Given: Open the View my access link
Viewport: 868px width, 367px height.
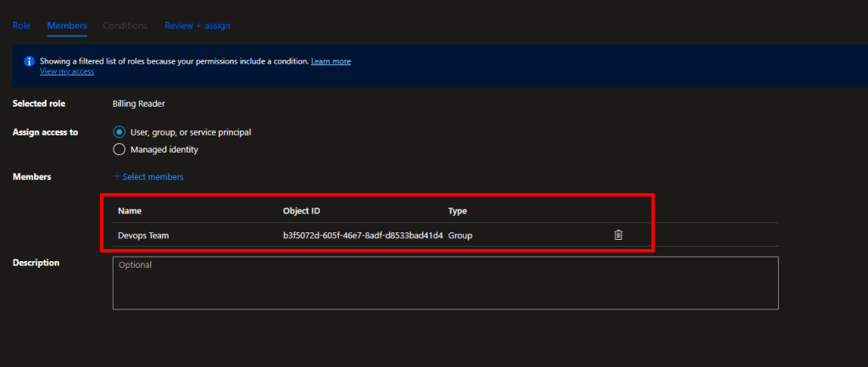Looking at the screenshot, I should coord(67,71).
